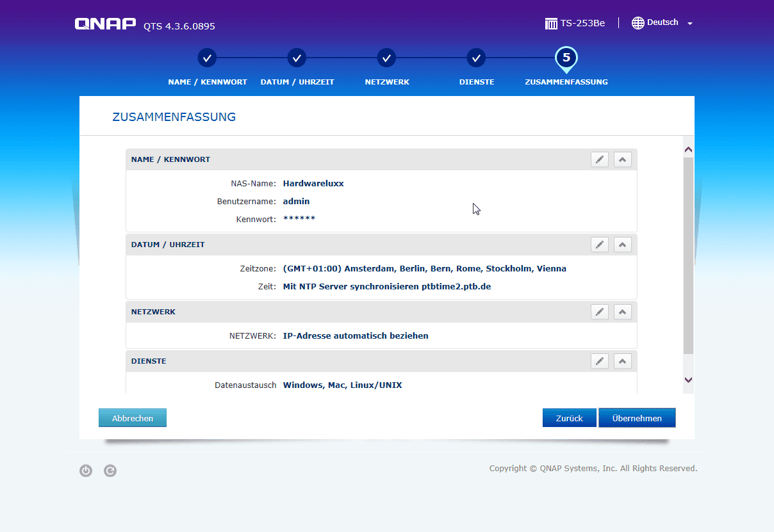Go to step NAME / KENNWORT checkmark
Screen dimensions: 774x532
[x=207, y=58]
